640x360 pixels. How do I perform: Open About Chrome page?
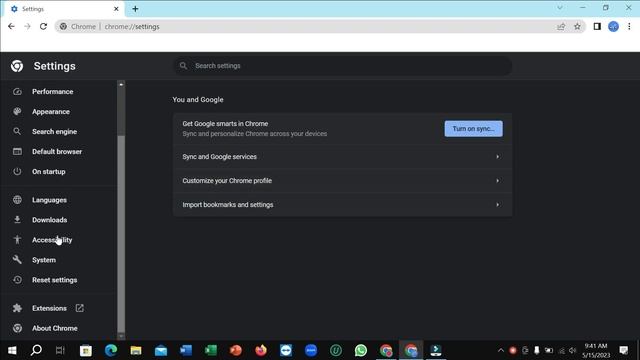pos(55,328)
